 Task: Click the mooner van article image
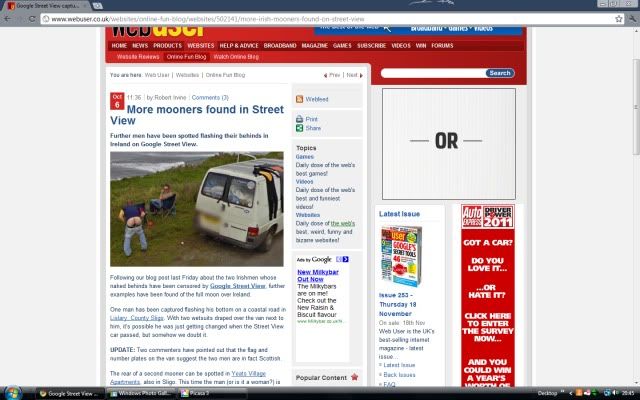pyautogui.click(x=197, y=209)
